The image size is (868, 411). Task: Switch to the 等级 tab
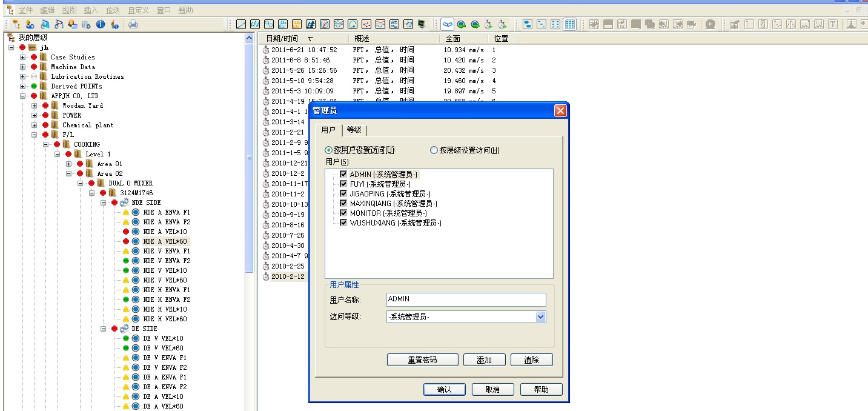point(354,130)
